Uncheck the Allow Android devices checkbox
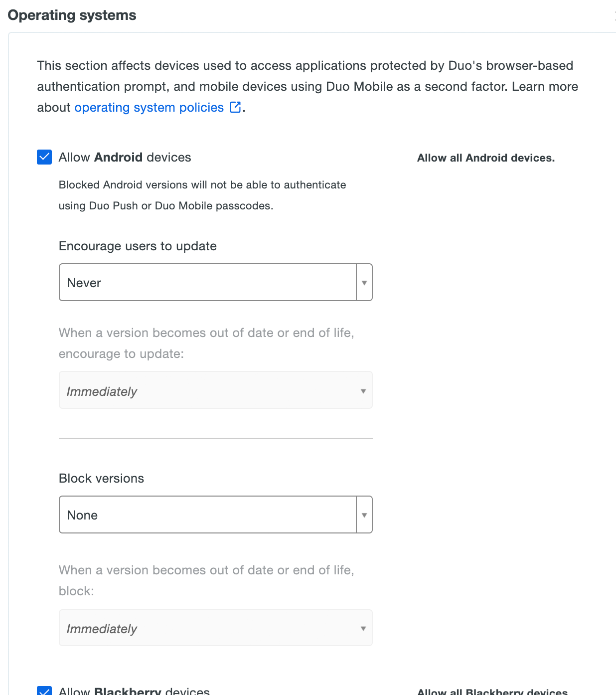 tap(44, 157)
